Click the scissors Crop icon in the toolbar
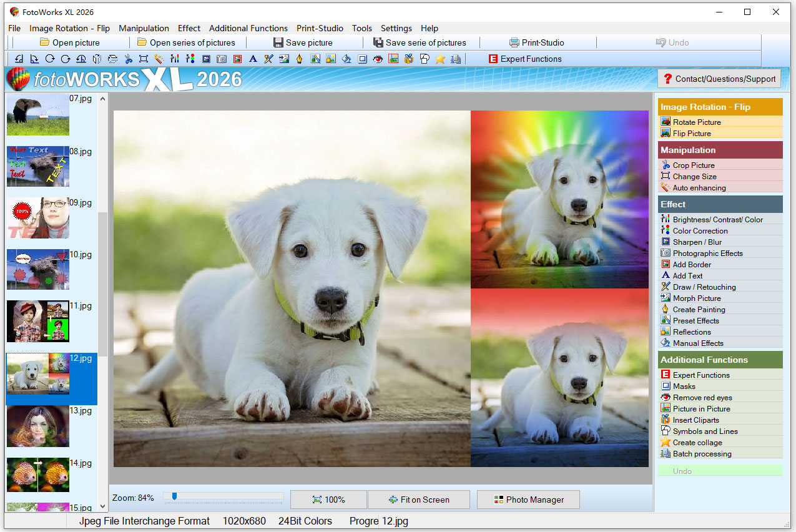This screenshot has height=532, width=796. 128,59
